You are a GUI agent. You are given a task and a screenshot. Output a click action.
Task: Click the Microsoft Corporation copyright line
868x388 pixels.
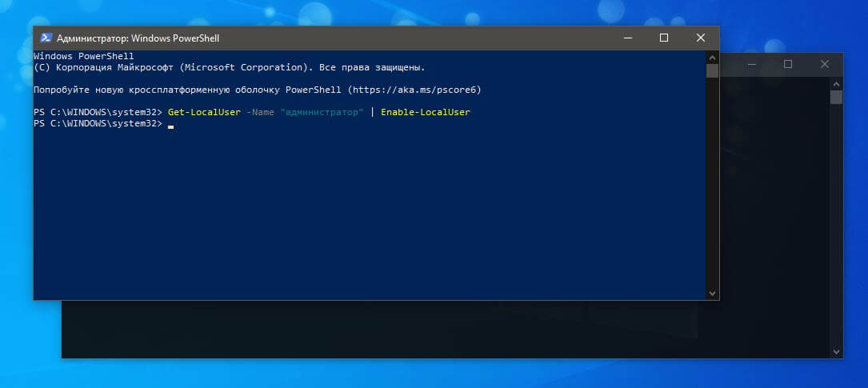[x=229, y=67]
